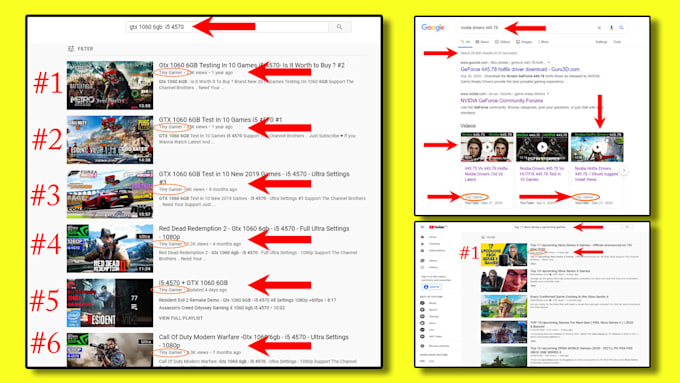Open the Call of Duty Modern Warfare video thumbnail
Viewport: 680px width, 383px height.
(x=110, y=350)
